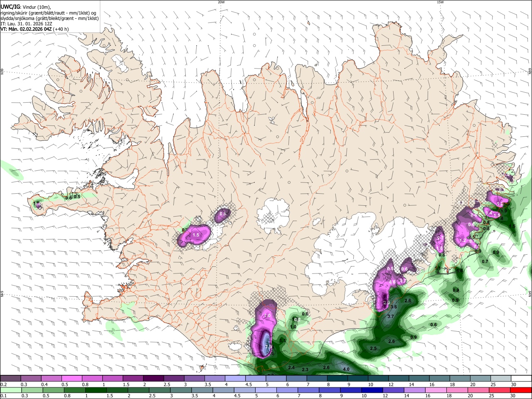
Task: Click the '1.2' snowfall value in the east
Action: coord(463,241)
